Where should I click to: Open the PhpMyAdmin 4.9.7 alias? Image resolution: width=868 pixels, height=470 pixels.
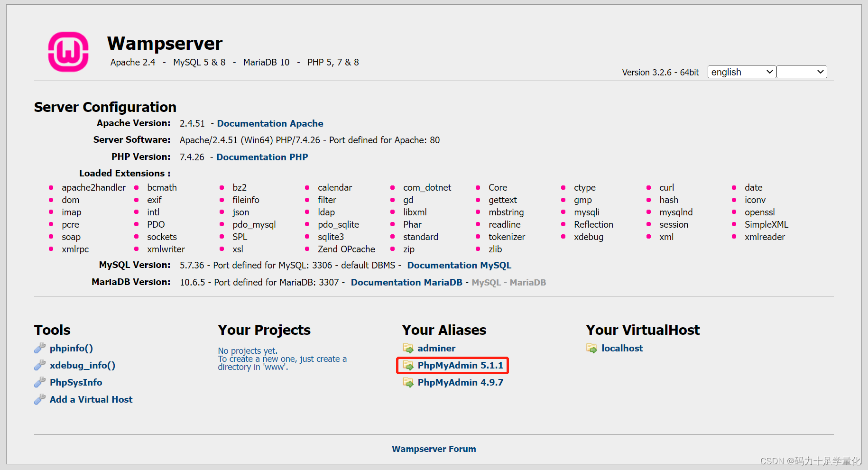[461, 382]
